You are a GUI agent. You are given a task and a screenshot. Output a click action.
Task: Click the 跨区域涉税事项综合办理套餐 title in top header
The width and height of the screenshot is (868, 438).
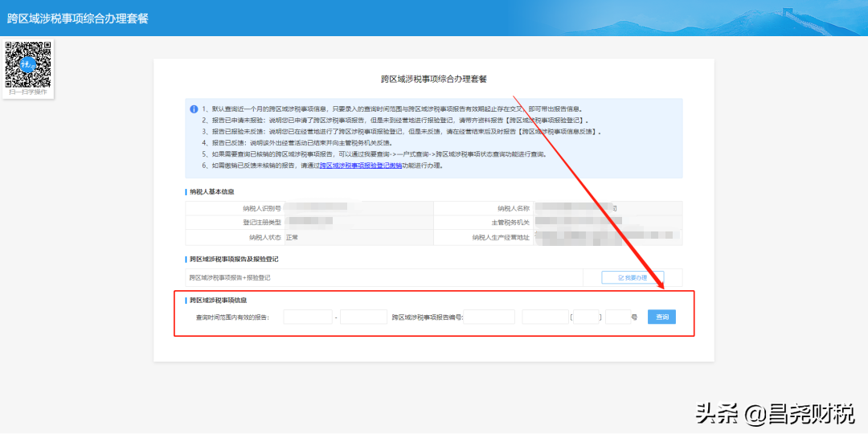[x=78, y=18]
